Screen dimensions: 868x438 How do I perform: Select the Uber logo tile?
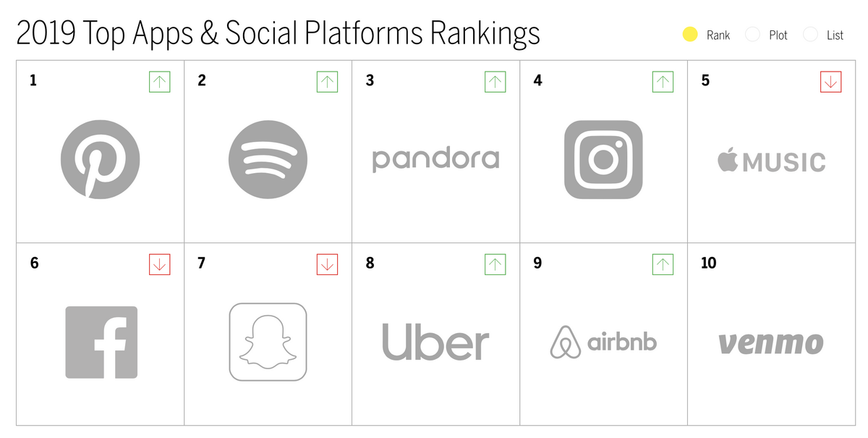(435, 342)
